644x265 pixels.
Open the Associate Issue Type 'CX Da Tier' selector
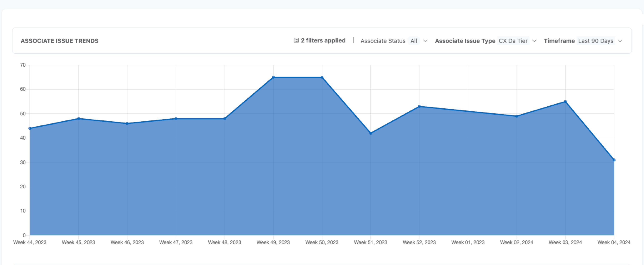coord(513,41)
